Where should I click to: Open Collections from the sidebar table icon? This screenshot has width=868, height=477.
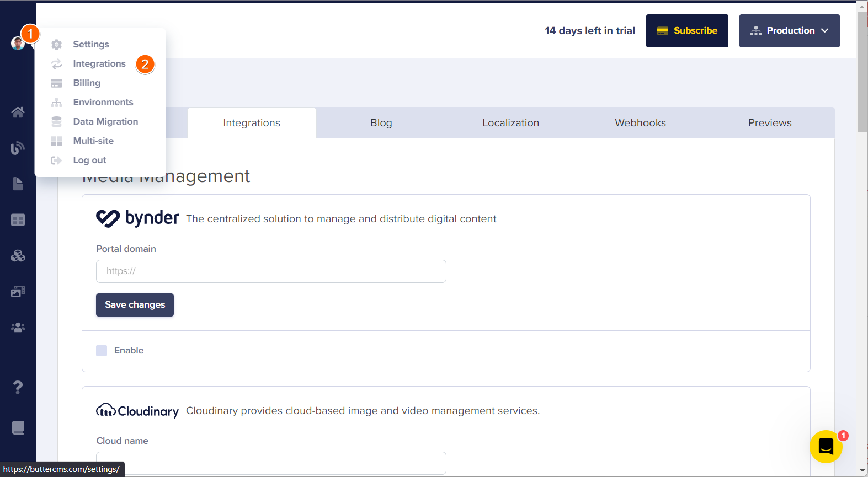[x=18, y=220]
